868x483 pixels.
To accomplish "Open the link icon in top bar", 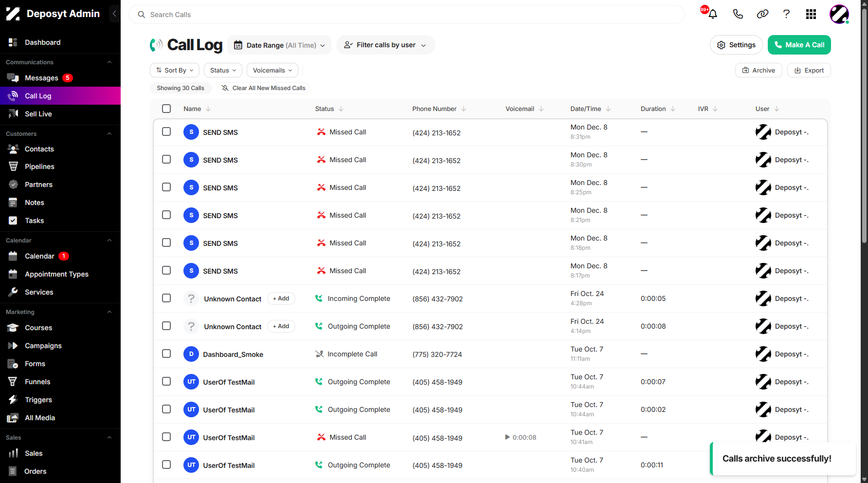I will click(762, 14).
